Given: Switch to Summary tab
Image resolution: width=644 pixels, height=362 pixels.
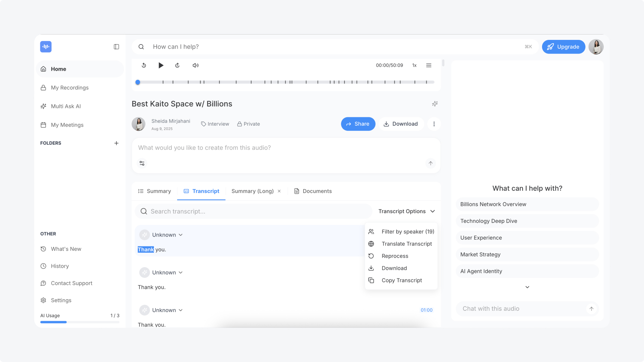Looking at the screenshot, I should click(155, 191).
